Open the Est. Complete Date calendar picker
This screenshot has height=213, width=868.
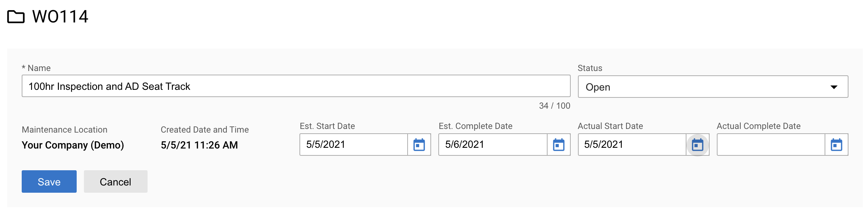pos(559,145)
